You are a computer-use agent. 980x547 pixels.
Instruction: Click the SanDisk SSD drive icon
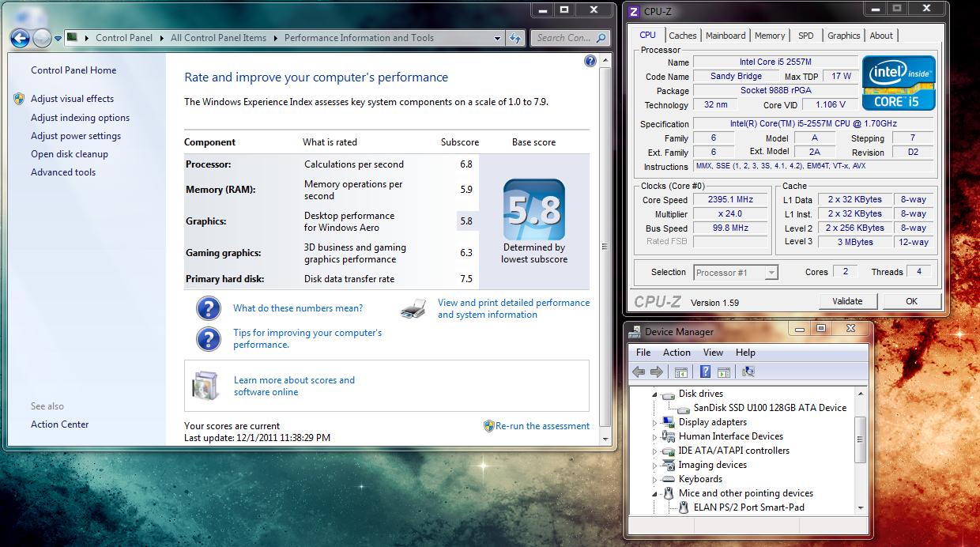(684, 409)
